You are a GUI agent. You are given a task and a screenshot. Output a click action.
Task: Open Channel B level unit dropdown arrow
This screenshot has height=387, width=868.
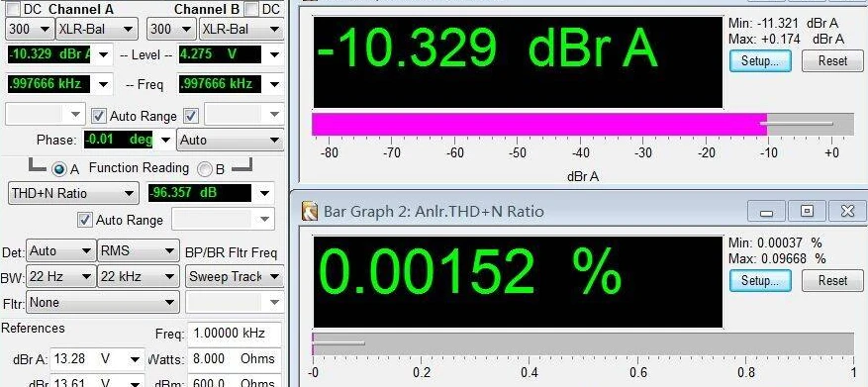click(274, 54)
